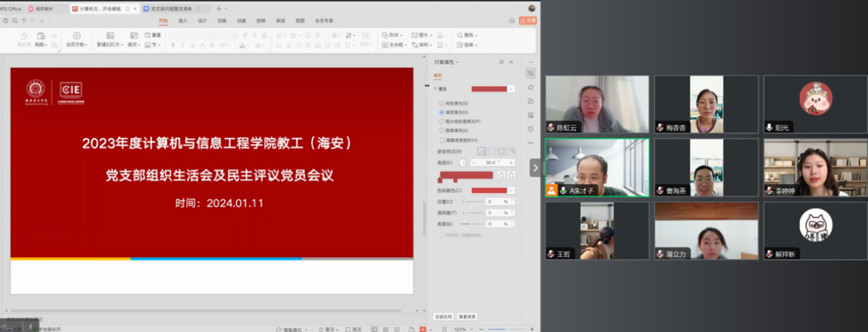Open the View (视图) ribbon tab
This screenshot has height=332, width=868.
click(x=300, y=21)
